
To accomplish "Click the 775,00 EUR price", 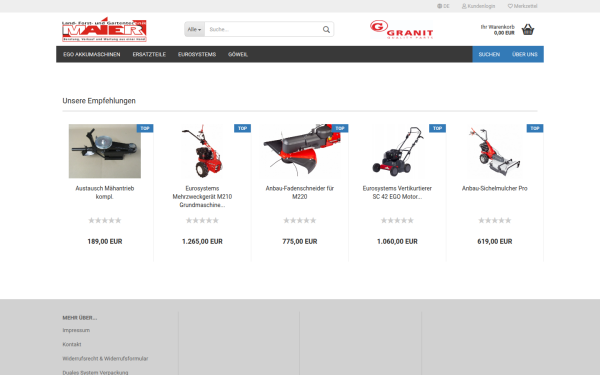I will tap(300, 241).
